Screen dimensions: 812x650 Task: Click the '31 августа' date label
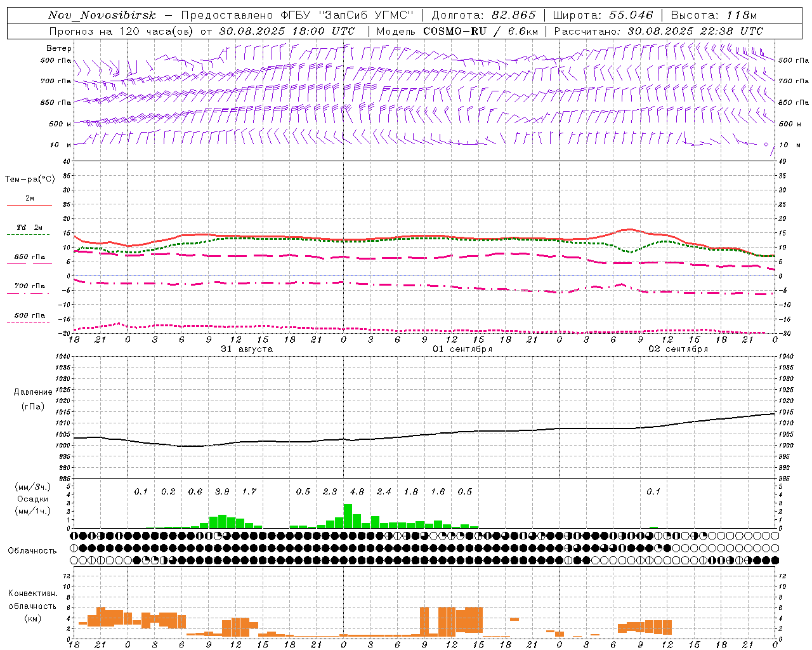pyautogui.click(x=247, y=349)
